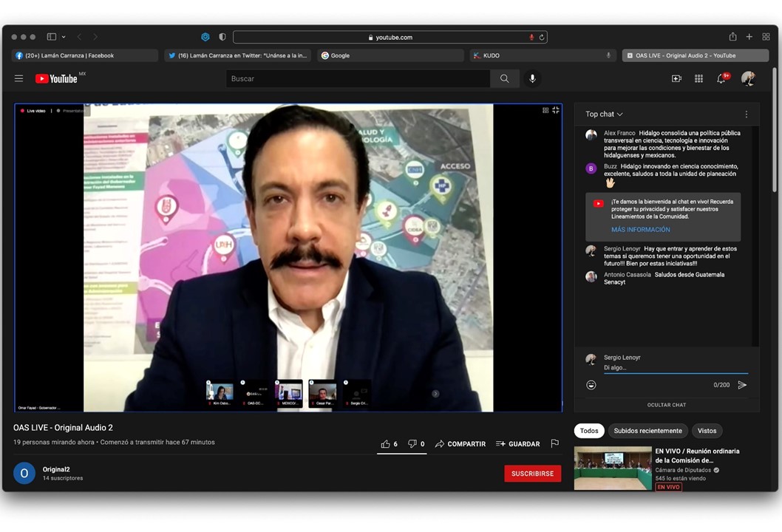Open a new Safari tab with plus
This screenshot has height=532, width=782.
pyautogui.click(x=749, y=36)
